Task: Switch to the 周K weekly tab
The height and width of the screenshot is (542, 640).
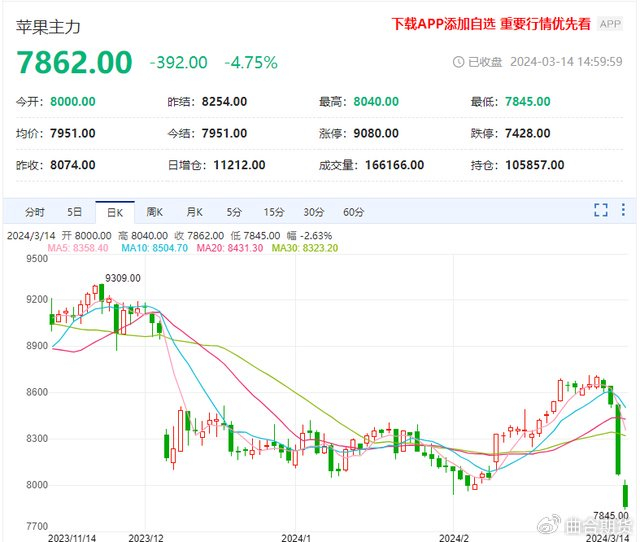Action: pyautogui.click(x=154, y=211)
